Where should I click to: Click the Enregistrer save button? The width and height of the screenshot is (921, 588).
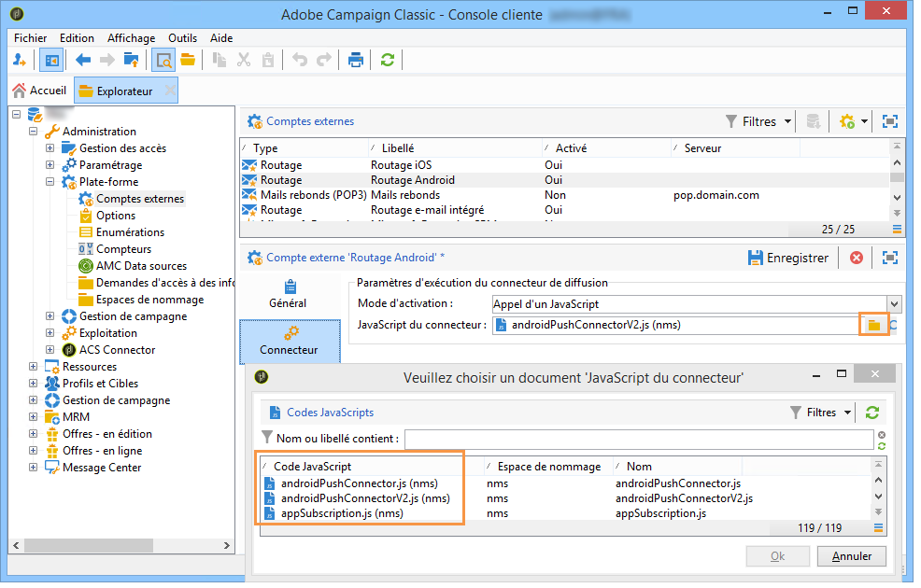(788, 258)
